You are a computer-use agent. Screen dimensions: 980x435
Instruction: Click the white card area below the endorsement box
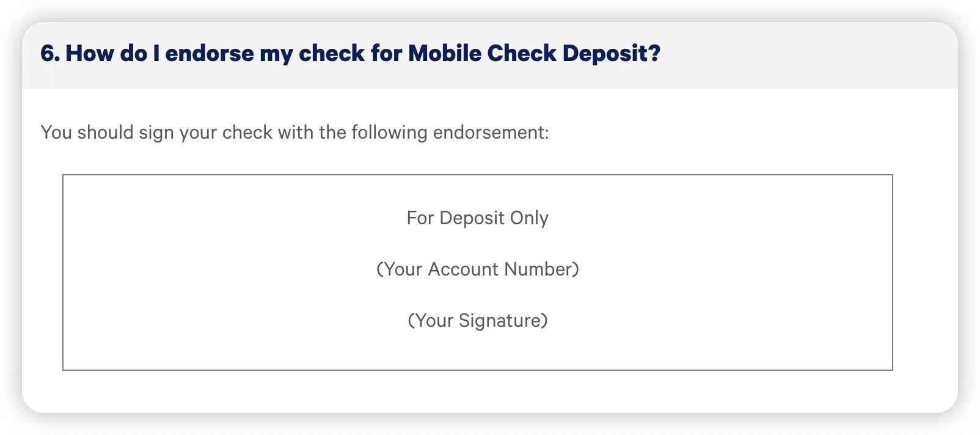click(490, 391)
